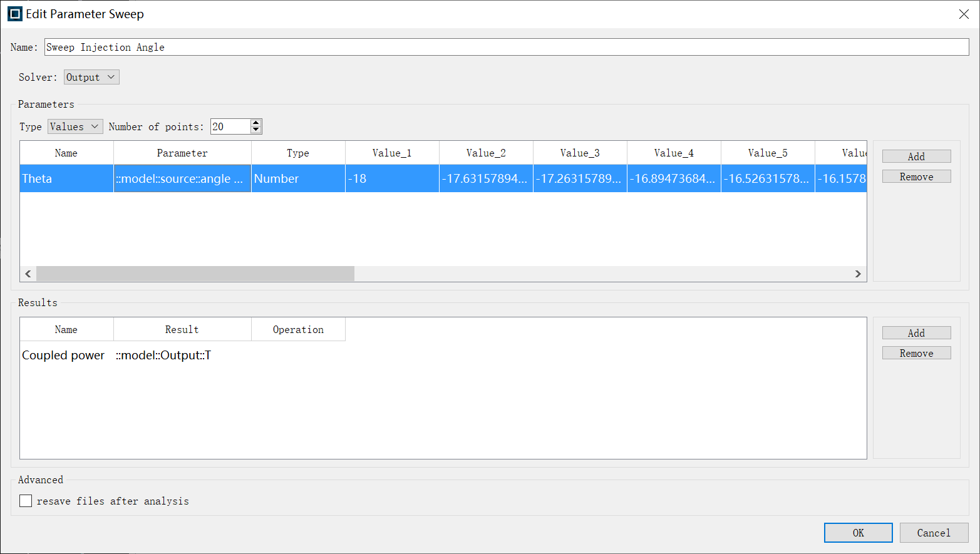The height and width of the screenshot is (554, 980).
Task: Open the Type dropdown set to Values
Action: (x=75, y=126)
